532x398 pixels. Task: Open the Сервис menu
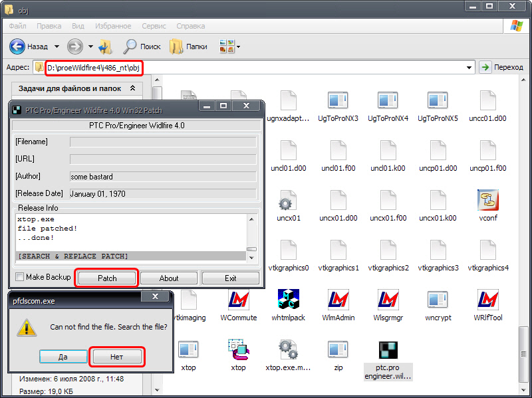pos(154,26)
